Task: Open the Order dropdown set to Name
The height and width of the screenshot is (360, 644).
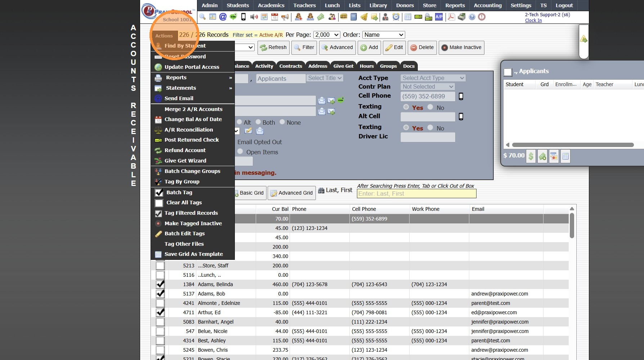Action: [x=383, y=35]
